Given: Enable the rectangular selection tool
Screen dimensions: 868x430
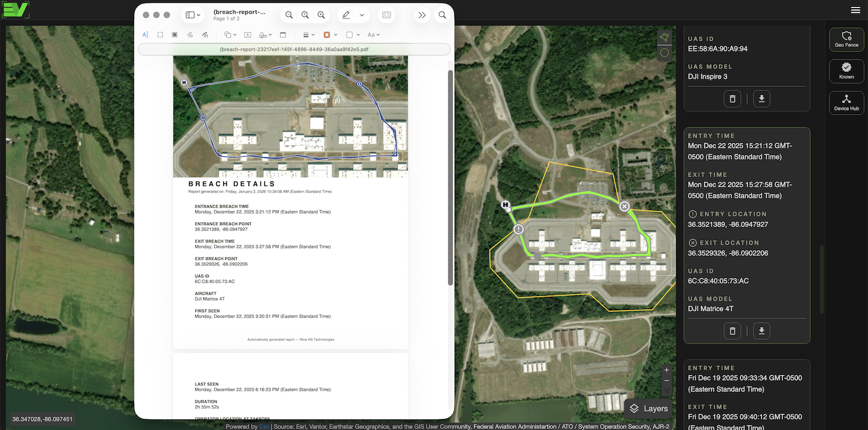Looking at the screenshot, I should coord(160,35).
